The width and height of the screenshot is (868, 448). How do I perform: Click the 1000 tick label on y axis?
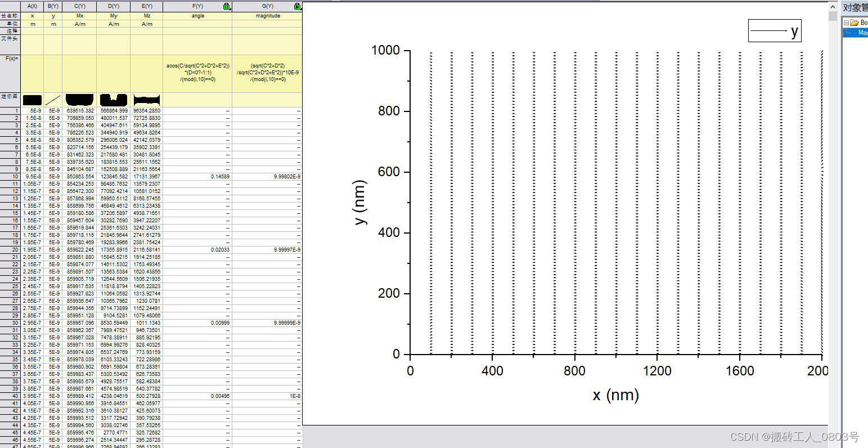pyautogui.click(x=386, y=51)
